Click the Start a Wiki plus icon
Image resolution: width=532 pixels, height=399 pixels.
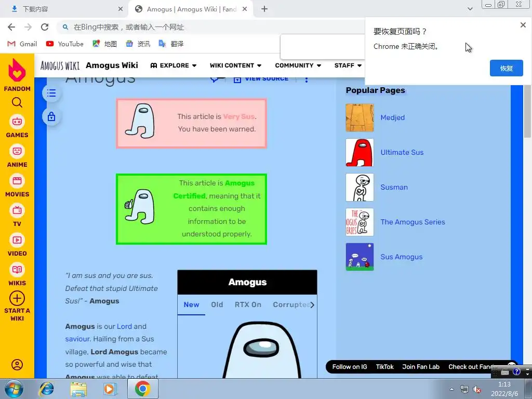pyautogui.click(x=17, y=299)
